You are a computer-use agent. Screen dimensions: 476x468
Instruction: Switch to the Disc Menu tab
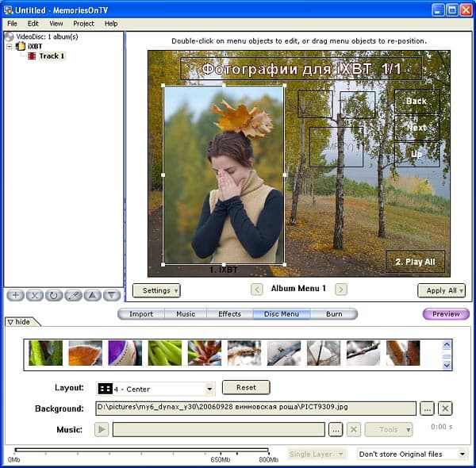pos(282,314)
